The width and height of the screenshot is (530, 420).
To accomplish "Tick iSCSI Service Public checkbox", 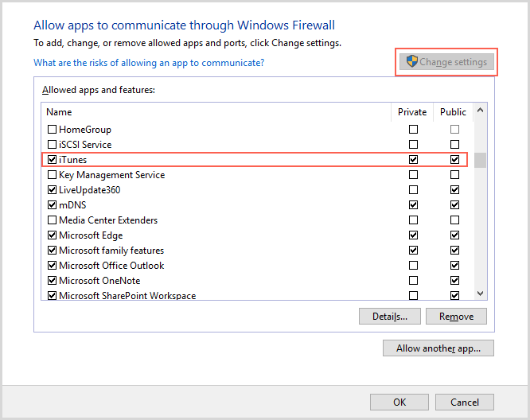I will coord(454,145).
